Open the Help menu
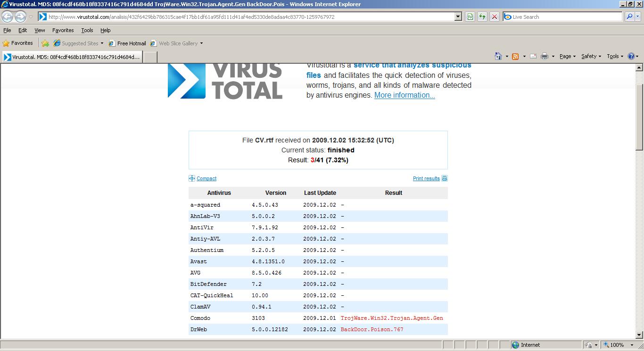 (x=106, y=30)
